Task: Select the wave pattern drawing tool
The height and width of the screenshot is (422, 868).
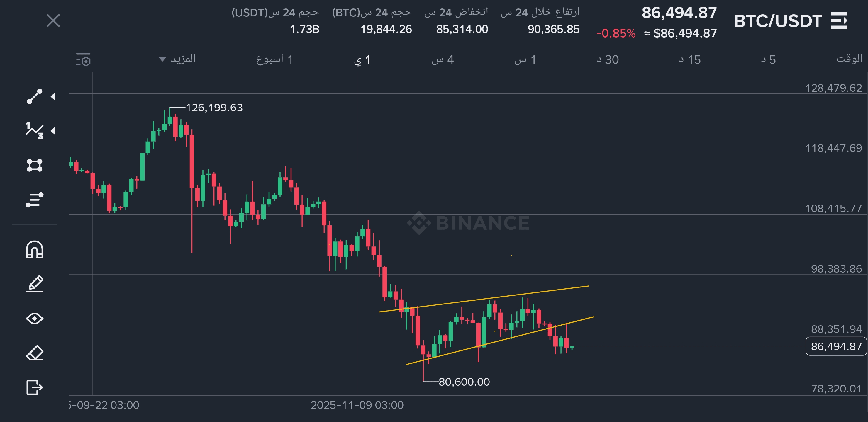Action: 34,131
